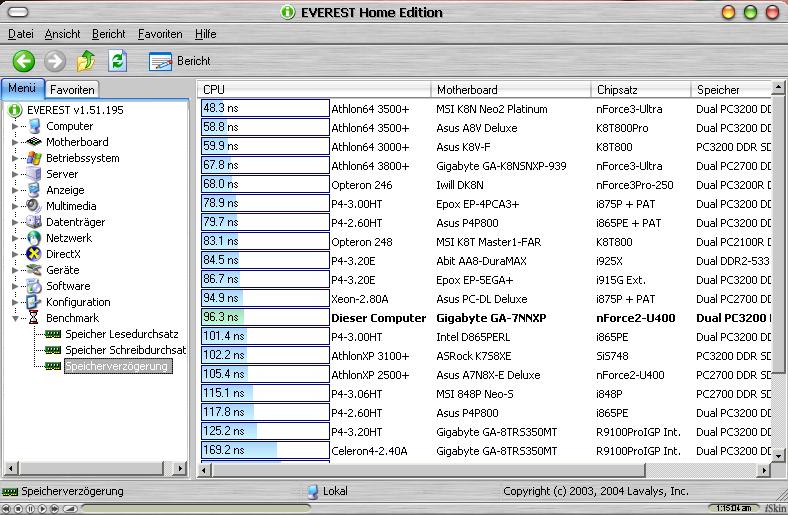Screen dimensions: 788x515
Task: Click the results list scroll down arrow
Action: tap(778, 456)
